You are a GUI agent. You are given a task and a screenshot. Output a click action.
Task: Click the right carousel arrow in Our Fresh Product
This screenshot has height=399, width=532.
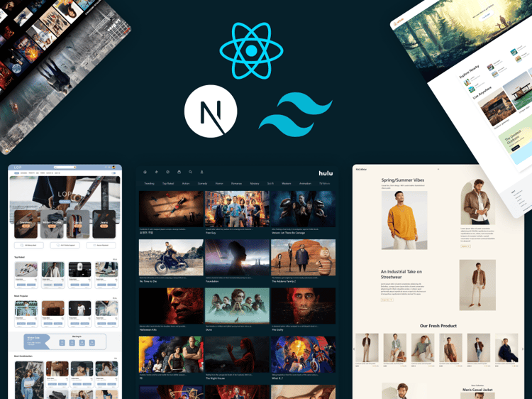[x=523, y=349]
